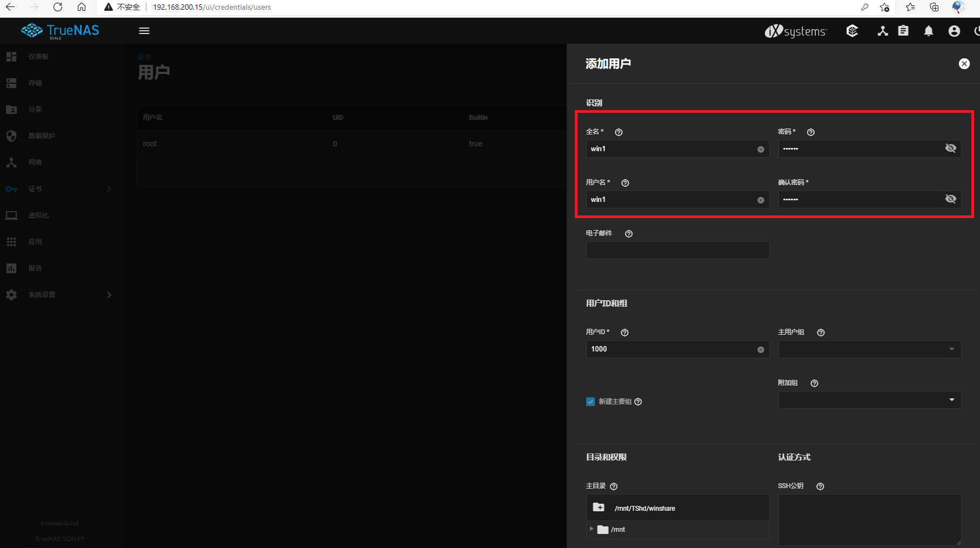The width and height of the screenshot is (980, 548).
Task: Open the Data Protection sidebar item
Action: point(61,136)
